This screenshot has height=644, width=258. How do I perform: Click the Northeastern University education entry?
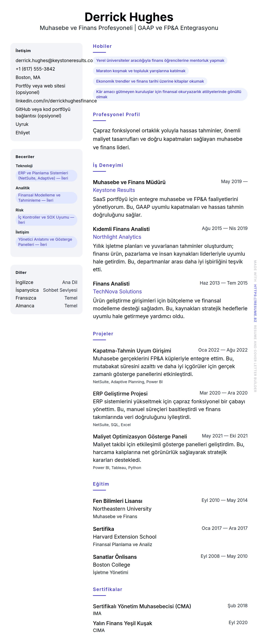pyautogui.click(x=122, y=509)
